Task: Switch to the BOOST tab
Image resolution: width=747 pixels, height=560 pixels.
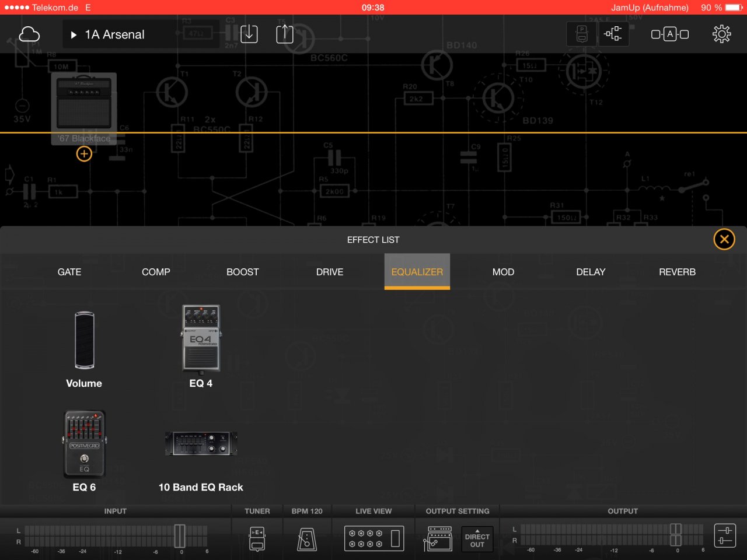Action: [243, 272]
